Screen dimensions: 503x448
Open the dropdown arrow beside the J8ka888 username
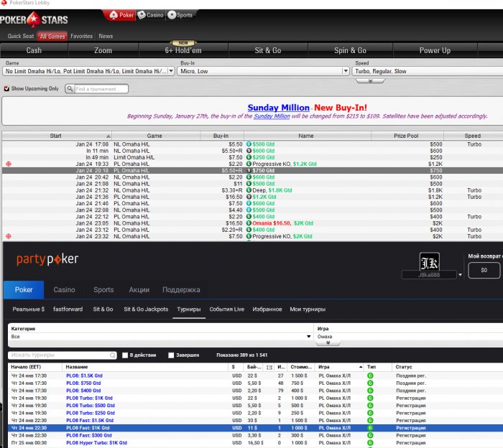[460, 275]
